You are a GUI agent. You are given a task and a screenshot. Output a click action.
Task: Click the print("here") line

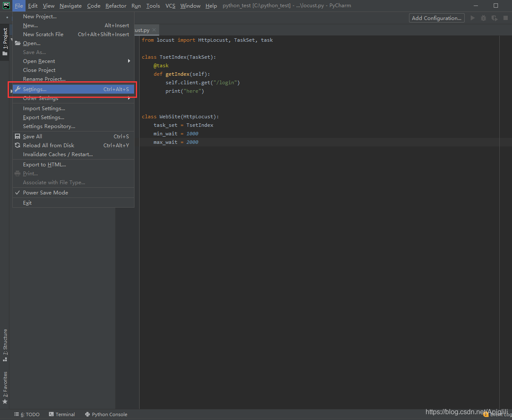185,91
